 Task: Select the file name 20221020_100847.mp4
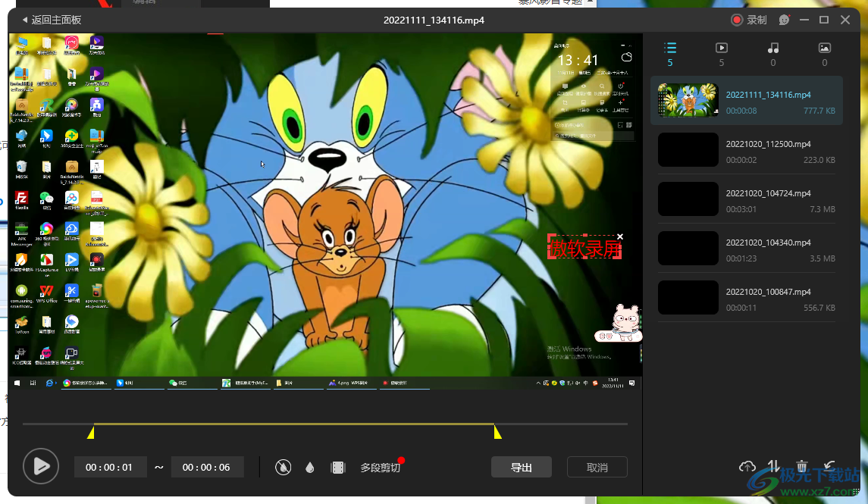[768, 292]
